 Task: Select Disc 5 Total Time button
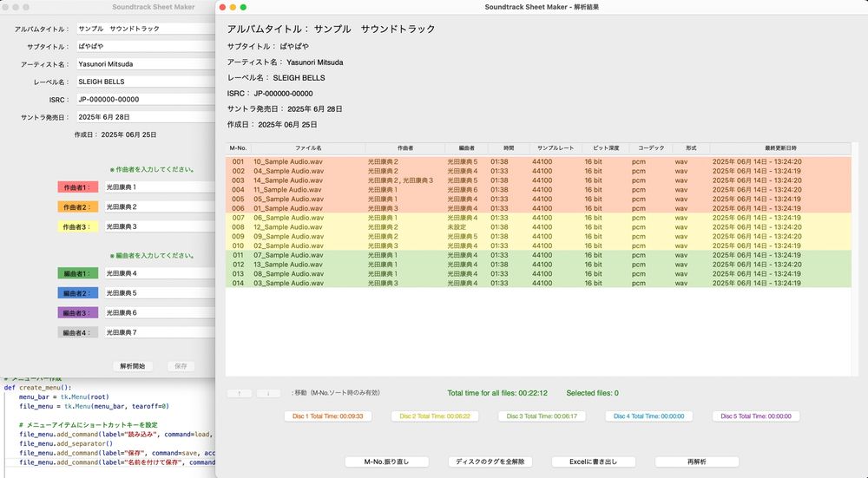756,416
